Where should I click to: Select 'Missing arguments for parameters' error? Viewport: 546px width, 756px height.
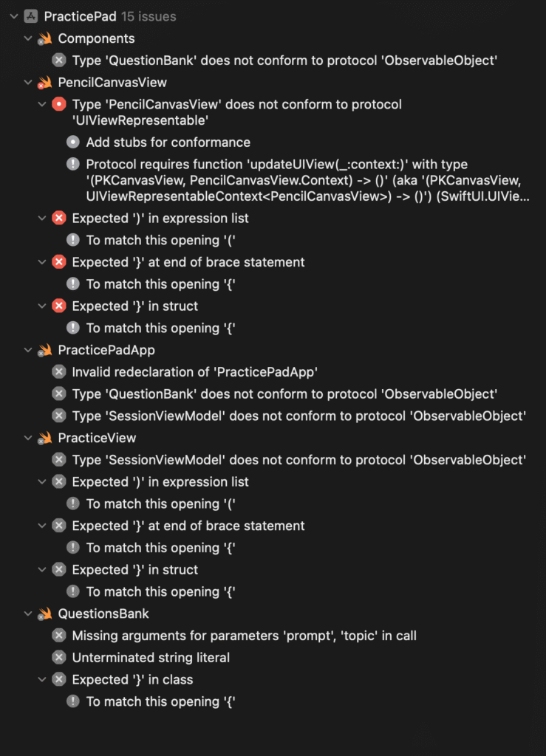point(244,635)
